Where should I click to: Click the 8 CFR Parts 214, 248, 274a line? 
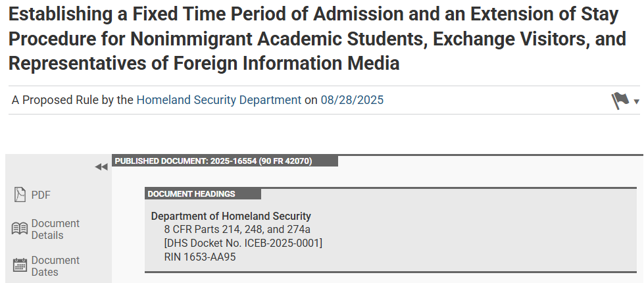coord(237,229)
